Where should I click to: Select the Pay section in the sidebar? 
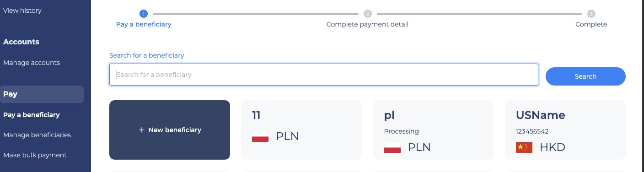42,94
